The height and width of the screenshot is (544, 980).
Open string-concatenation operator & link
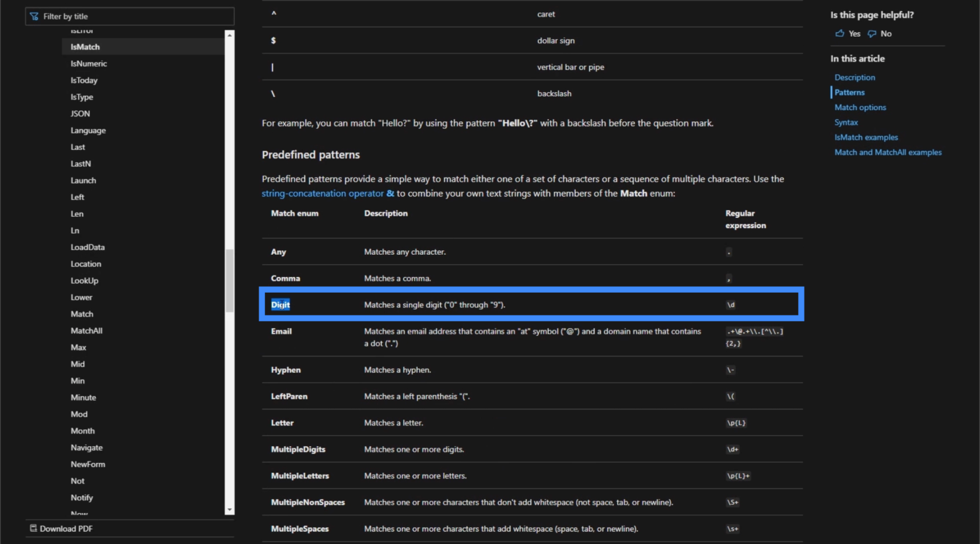tap(328, 194)
